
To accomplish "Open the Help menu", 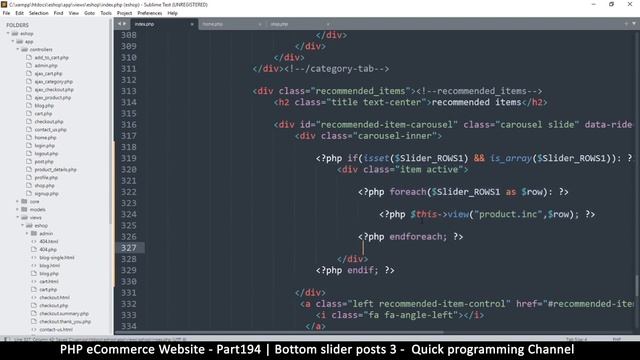I will point(172,13).
